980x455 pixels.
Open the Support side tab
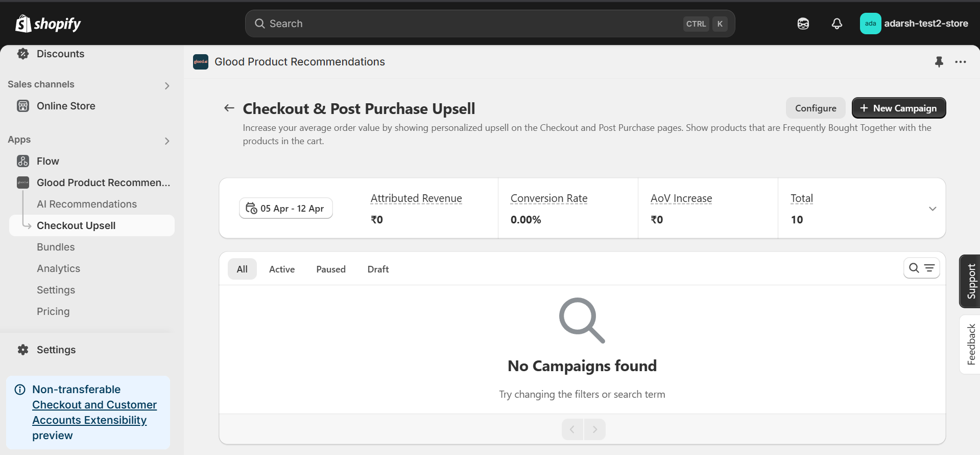click(x=970, y=281)
